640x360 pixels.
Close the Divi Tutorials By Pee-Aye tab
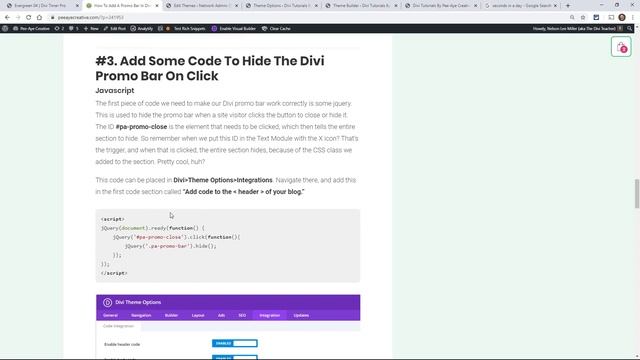tap(475, 6)
